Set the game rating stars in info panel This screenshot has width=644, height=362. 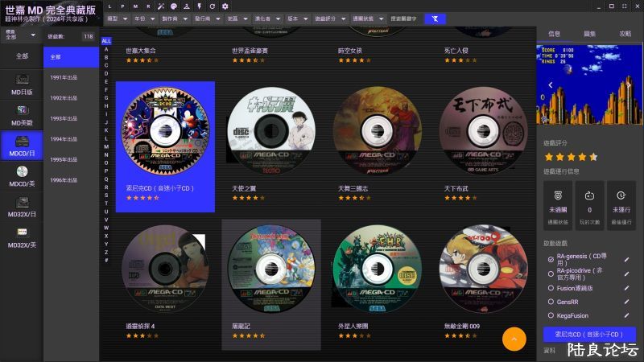(571, 157)
